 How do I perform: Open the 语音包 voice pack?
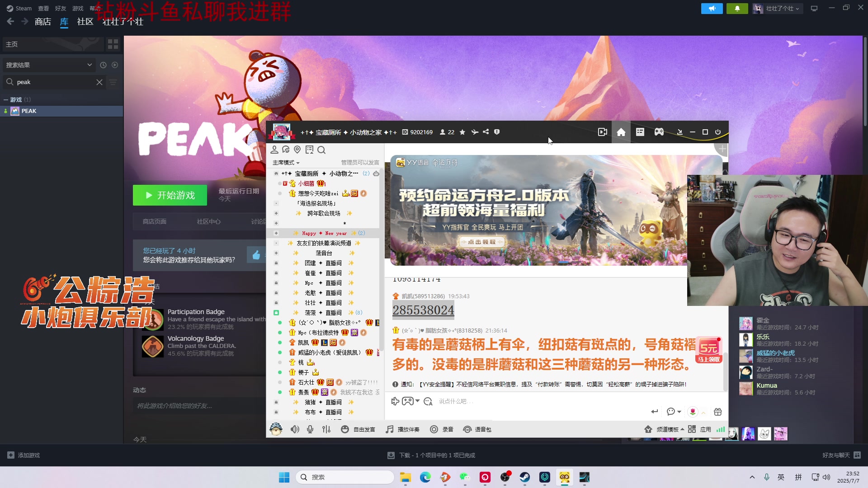pos(477,429)
